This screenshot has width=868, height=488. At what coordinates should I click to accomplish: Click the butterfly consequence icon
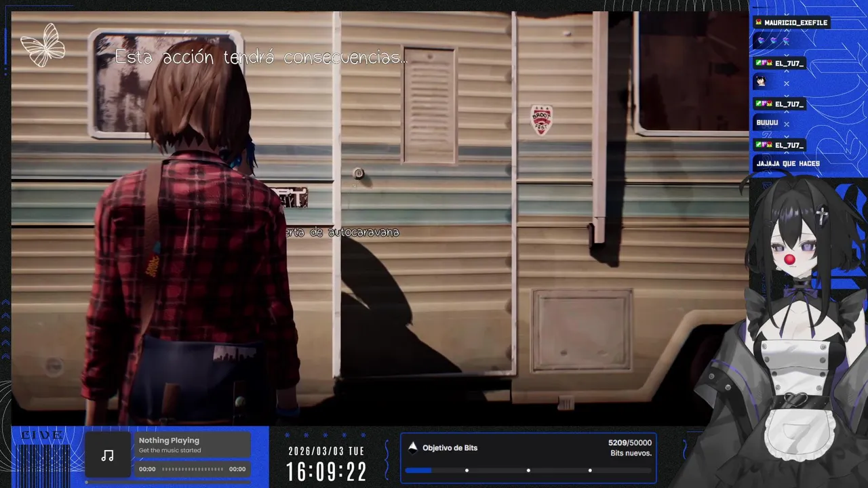(43, 45)
